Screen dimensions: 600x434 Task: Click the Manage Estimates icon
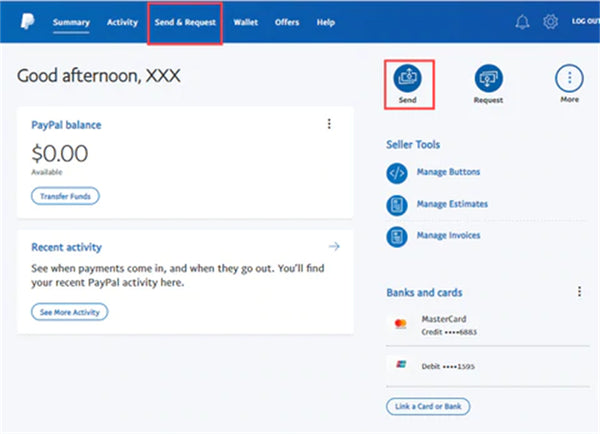[397, 205]
